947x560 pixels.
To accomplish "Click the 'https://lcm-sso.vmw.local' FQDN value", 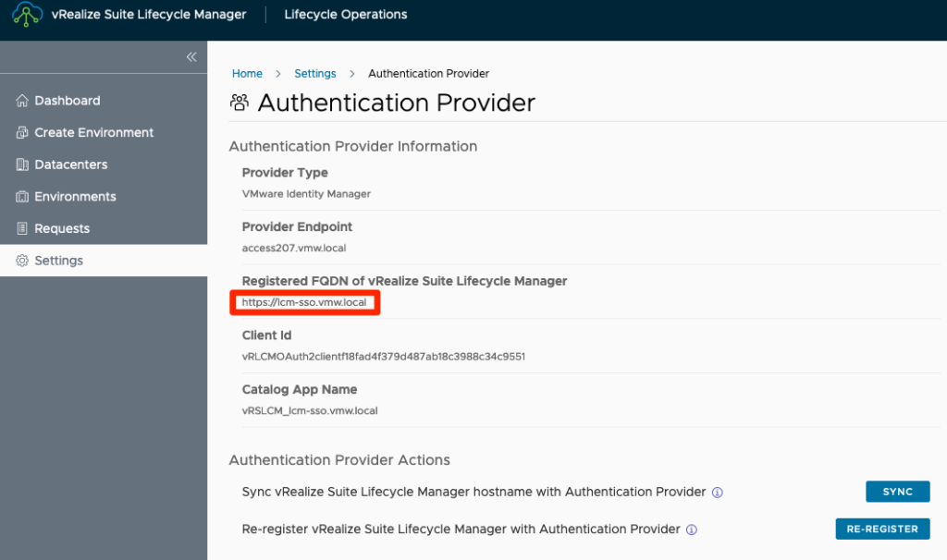I will tap(304, 302).
